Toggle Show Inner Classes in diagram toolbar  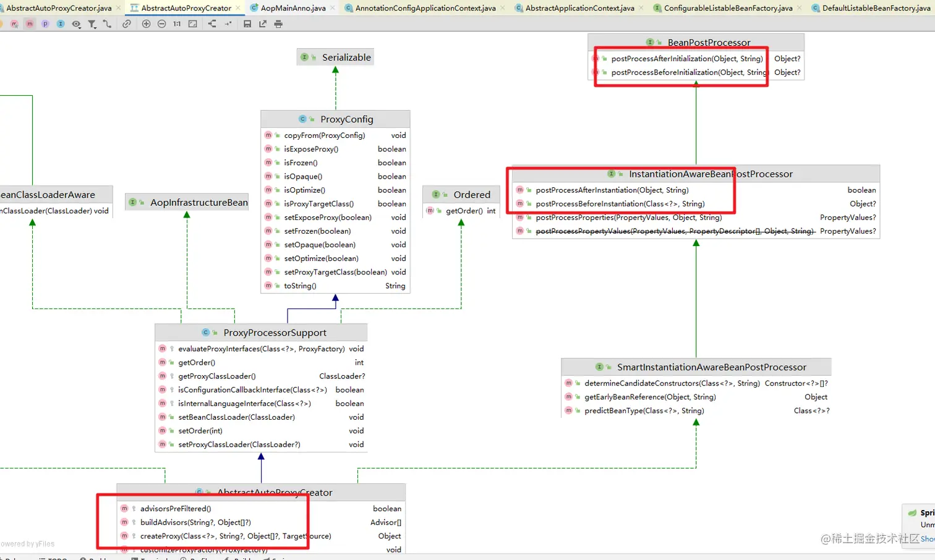[61, 24]
